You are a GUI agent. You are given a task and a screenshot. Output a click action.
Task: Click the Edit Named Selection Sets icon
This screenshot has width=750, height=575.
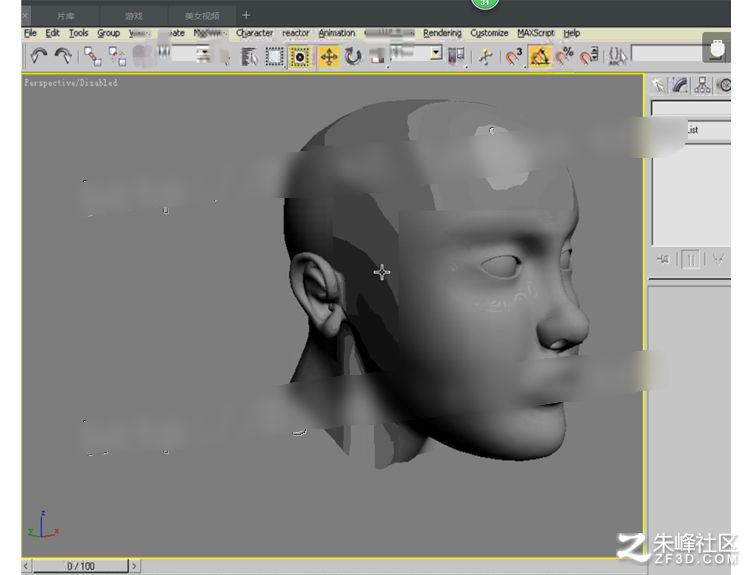[617, 56]
